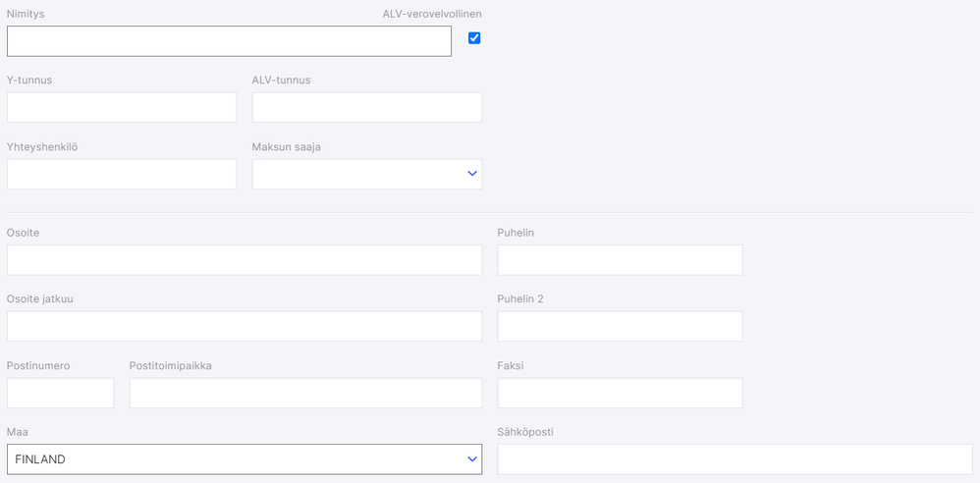Click the chevron arrow in Maksun saaja
The width and height of the screenshot is (980, 483).
(x=472, y=174)
